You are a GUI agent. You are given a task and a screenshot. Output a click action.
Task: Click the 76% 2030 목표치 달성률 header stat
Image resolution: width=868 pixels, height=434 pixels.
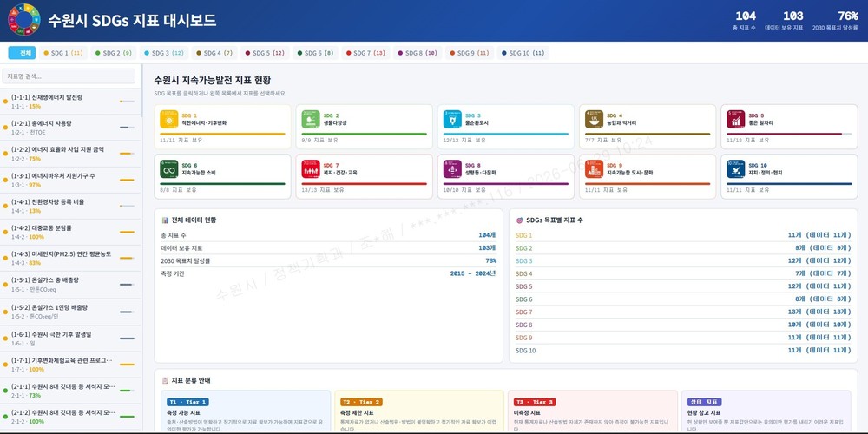pos(836,21)
